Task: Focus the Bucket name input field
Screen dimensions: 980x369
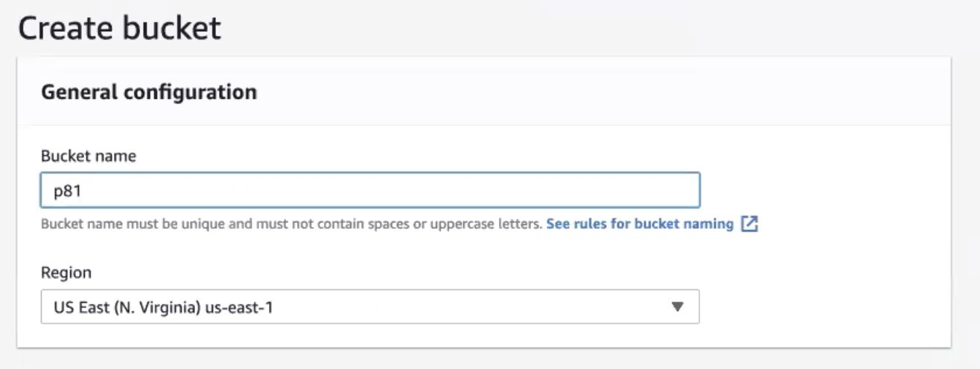Action: point(370,190)
